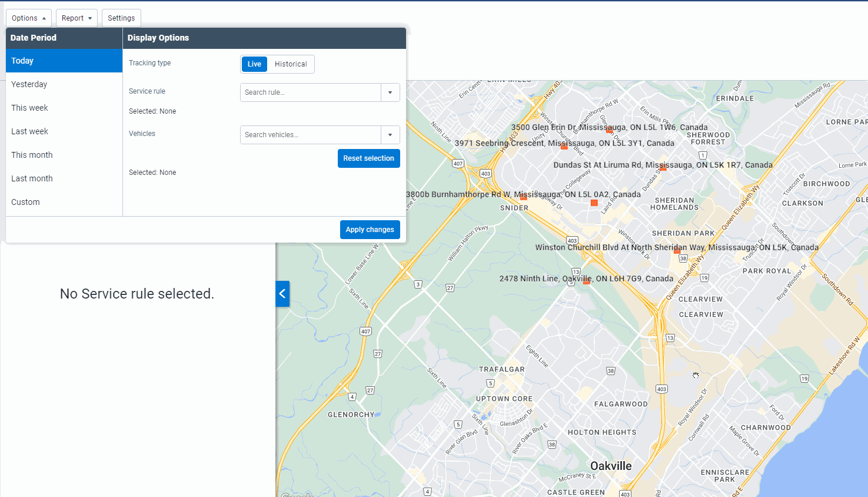Click the marker at Dundas St At Liruma Rd

coord(663,168)
